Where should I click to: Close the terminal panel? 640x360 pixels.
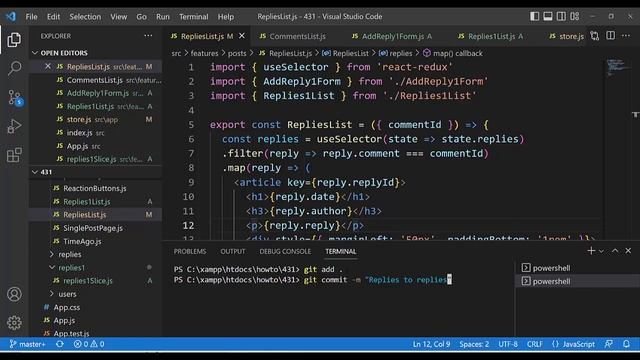coord(628,251)
